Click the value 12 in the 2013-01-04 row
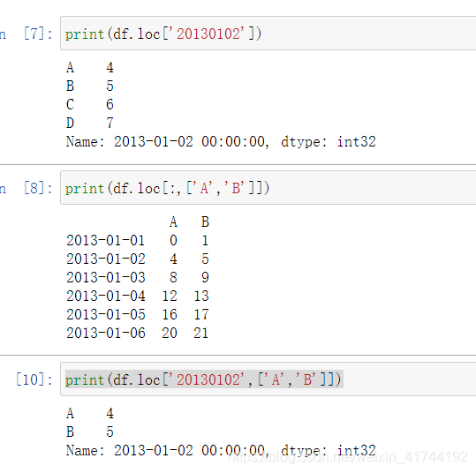This screenshot has height=473, width=476. click(x=170, y=297)
